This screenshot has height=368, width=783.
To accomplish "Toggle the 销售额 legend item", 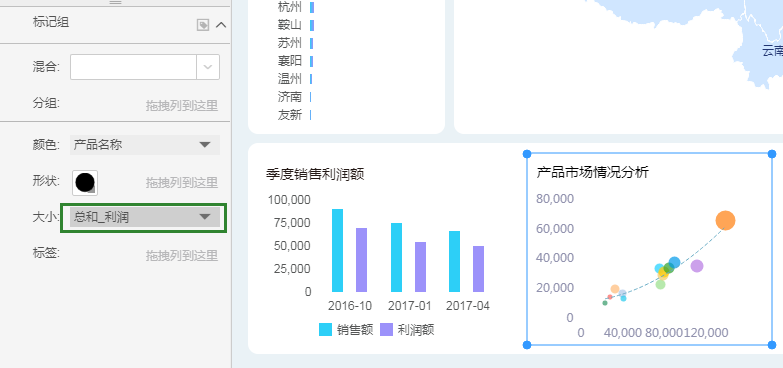I will pyautogui.click(x=346, y=330).
